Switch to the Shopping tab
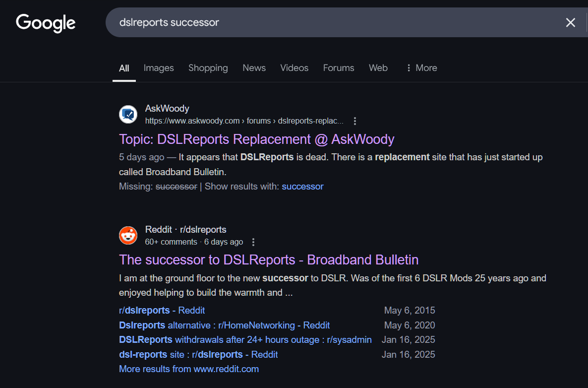This screenshot has width=588, height=388. click(208, 68)
